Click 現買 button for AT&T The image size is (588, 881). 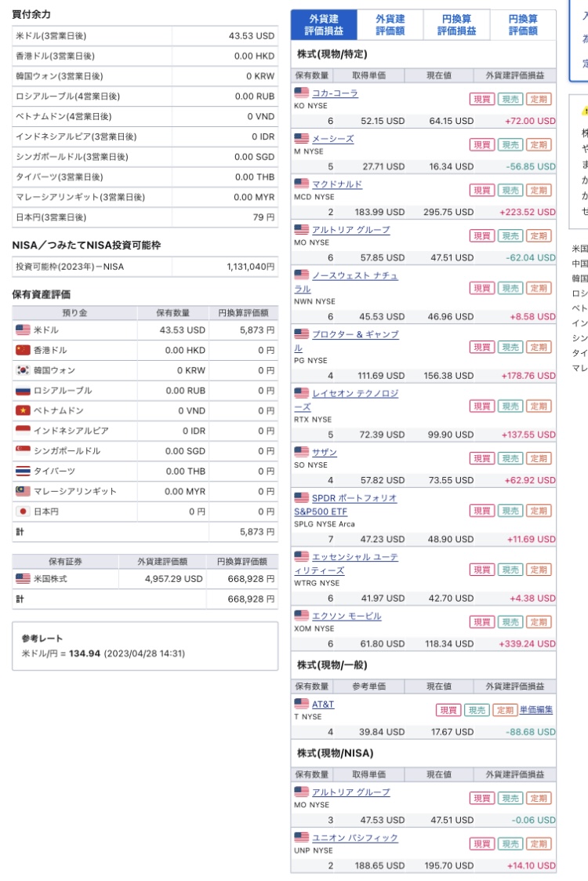(448, 710)
